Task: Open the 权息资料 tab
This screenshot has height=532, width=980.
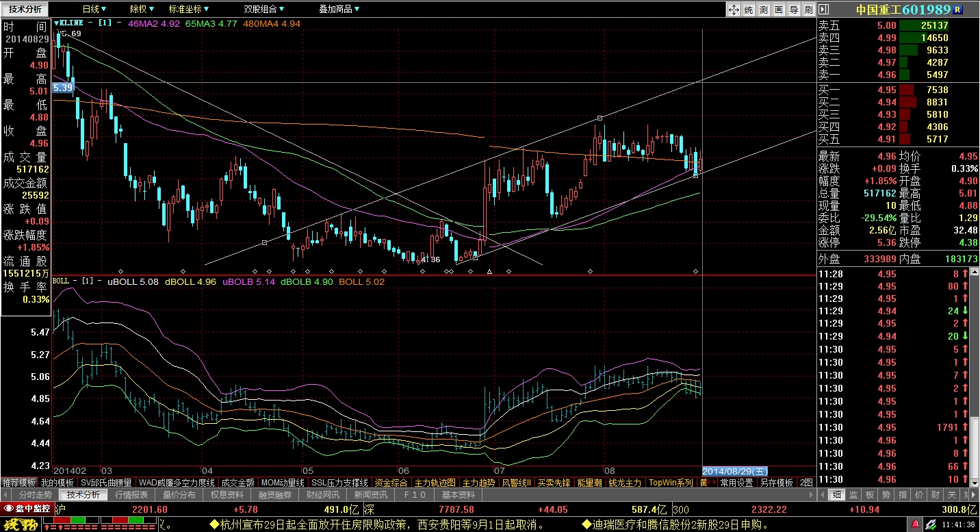Action: [x=227, y=494]
